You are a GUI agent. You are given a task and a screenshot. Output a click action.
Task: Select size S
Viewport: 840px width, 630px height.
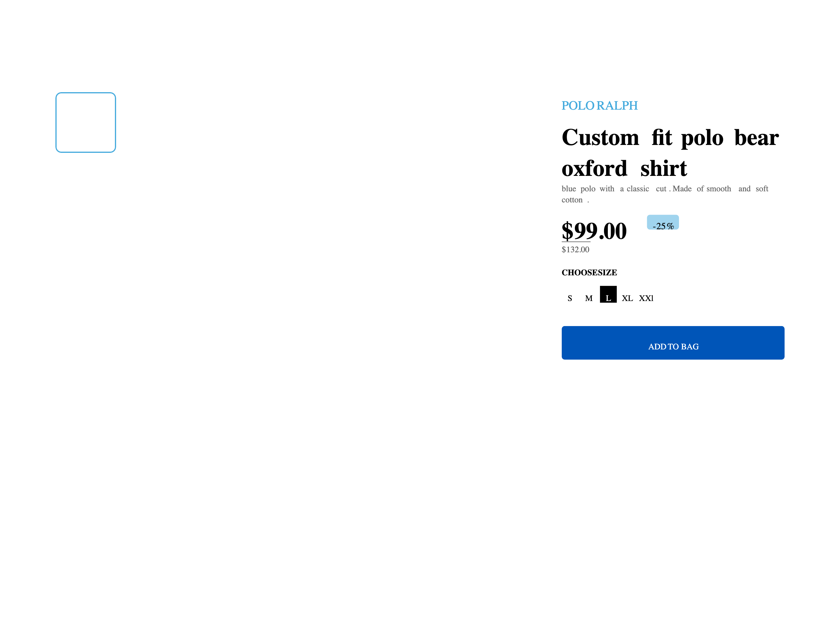coord(570,298)
